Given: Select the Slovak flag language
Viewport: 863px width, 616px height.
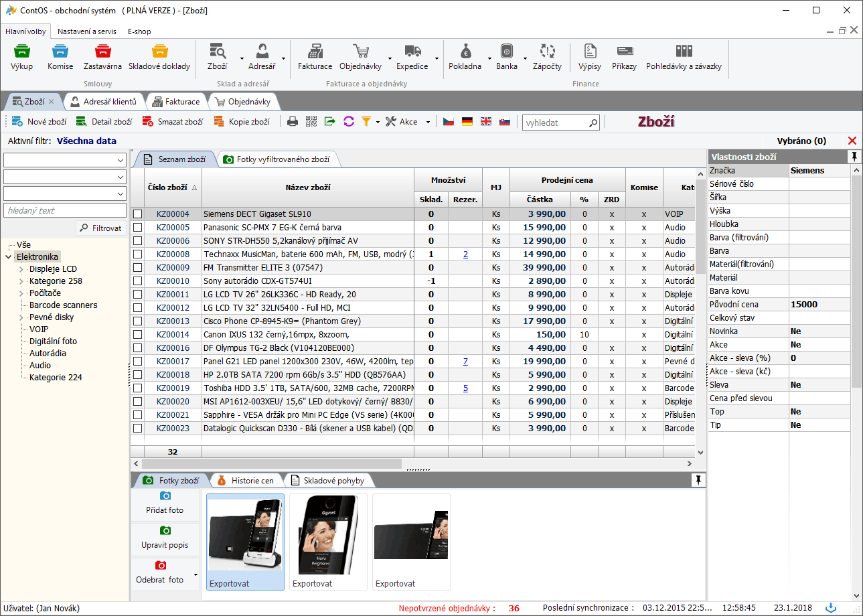Looking at the screenshot, I should pos(505,122).
